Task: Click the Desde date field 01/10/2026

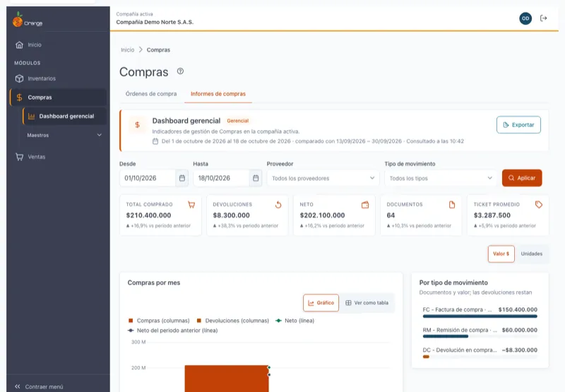Action: [x=148, y=178]
